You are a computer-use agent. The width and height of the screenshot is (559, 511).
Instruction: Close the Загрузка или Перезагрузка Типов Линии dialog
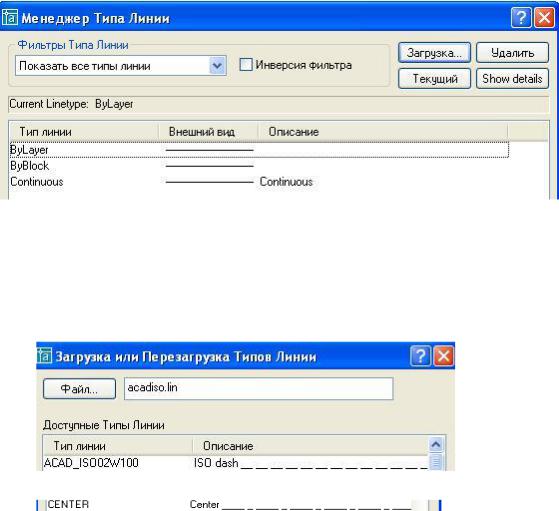tap(443, 356)
